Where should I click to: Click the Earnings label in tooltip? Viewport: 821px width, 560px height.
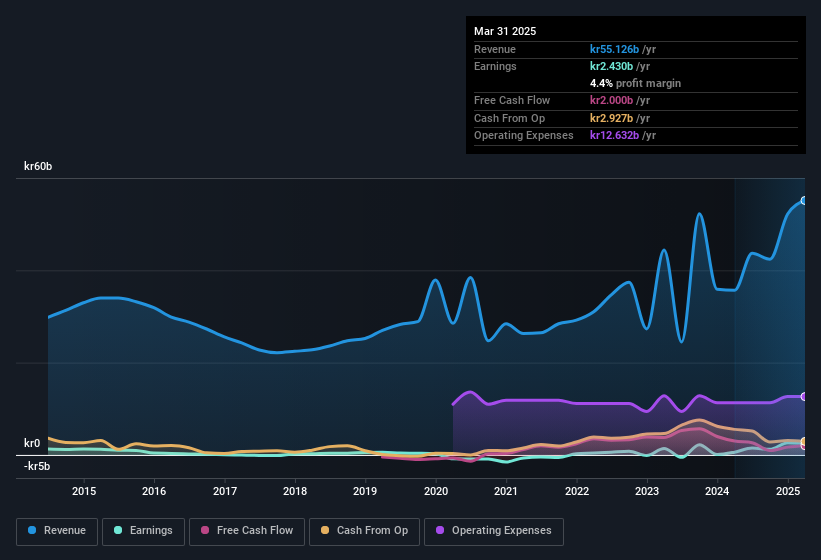point(495,66)
